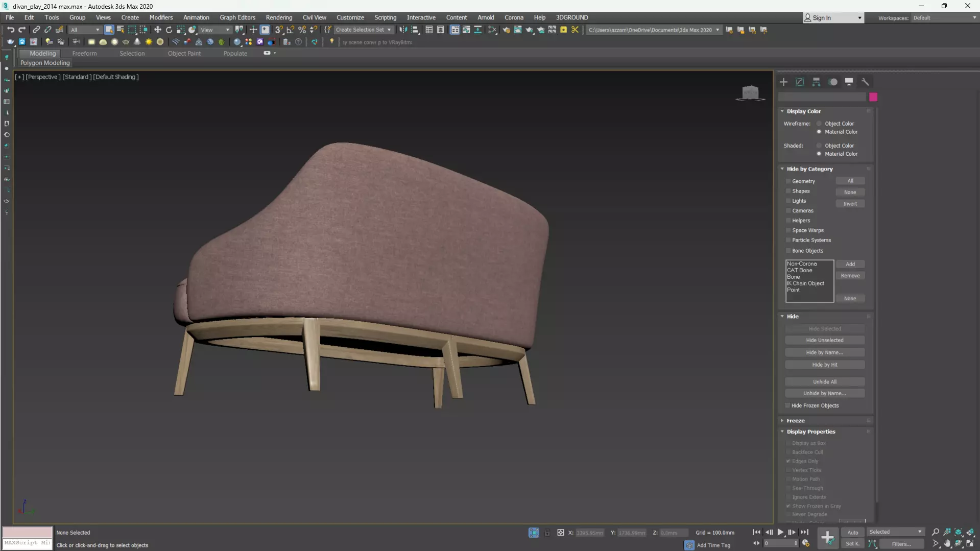The width and height of the screenshot is (980, 551).
Task: Open the Workspaces Default dropdown
Action: (944, 18)
